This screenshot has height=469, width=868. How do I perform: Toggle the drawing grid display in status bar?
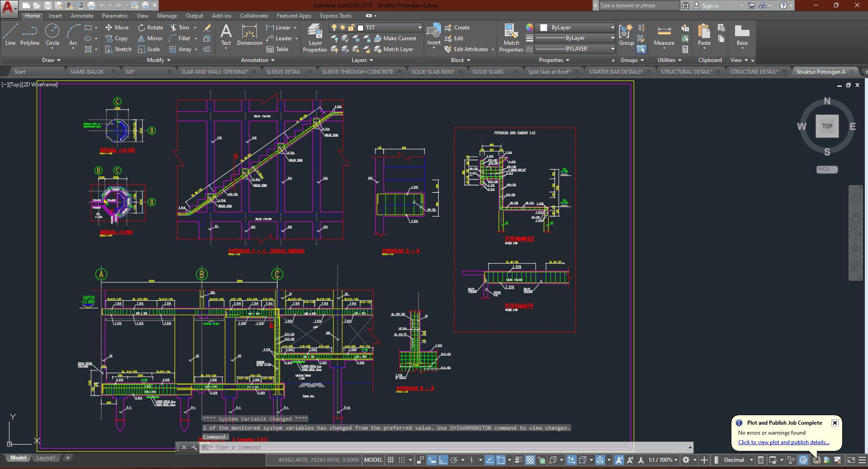tap(391, 460)
